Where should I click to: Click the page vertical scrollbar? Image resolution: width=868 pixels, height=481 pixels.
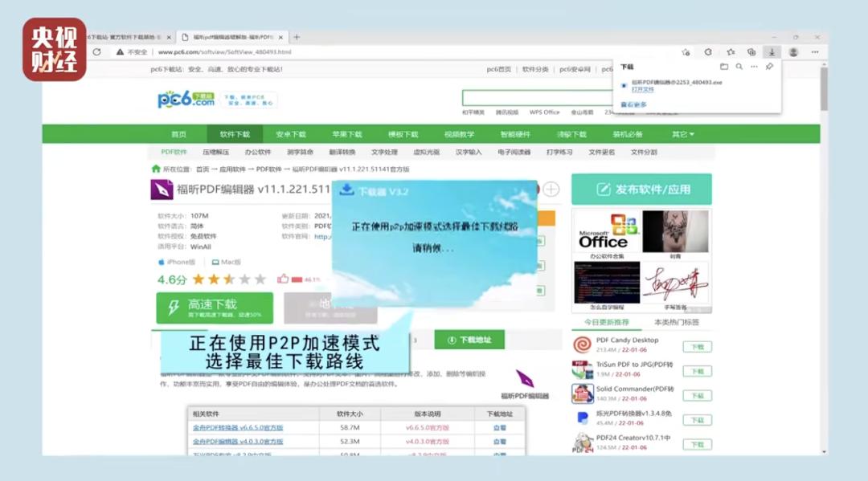(825, 259)
